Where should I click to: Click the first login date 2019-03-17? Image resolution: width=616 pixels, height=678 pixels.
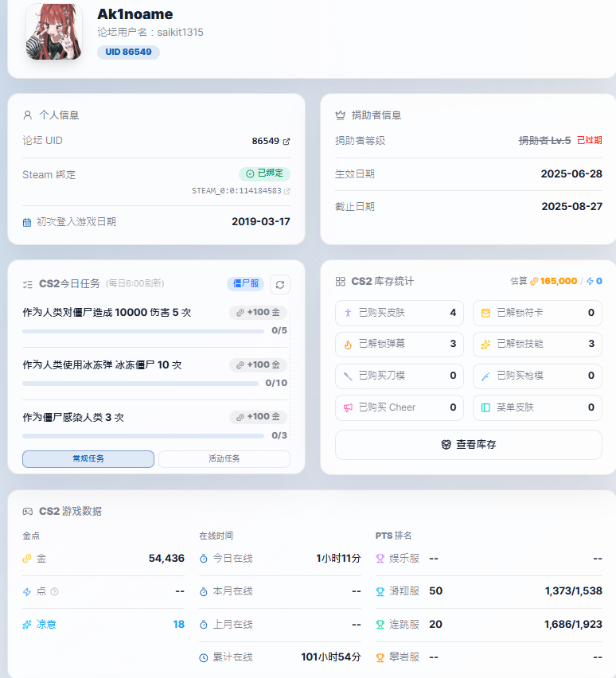coord(261,222)
